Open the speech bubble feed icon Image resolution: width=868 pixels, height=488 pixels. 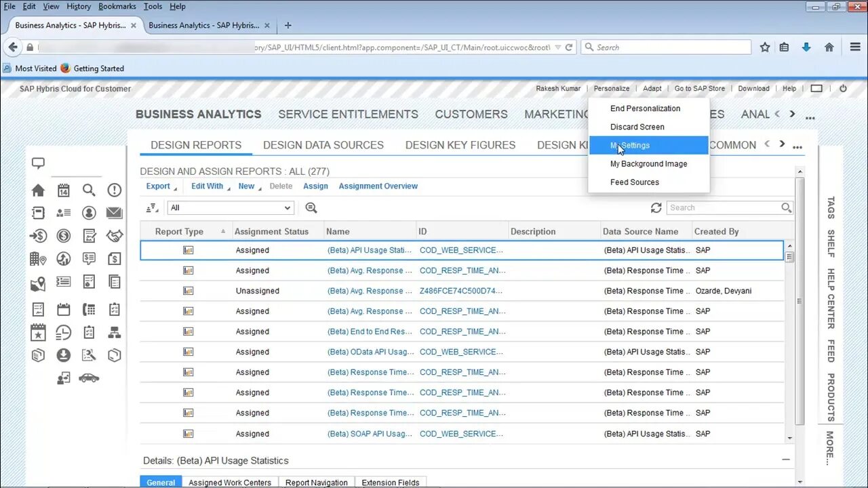38,163
